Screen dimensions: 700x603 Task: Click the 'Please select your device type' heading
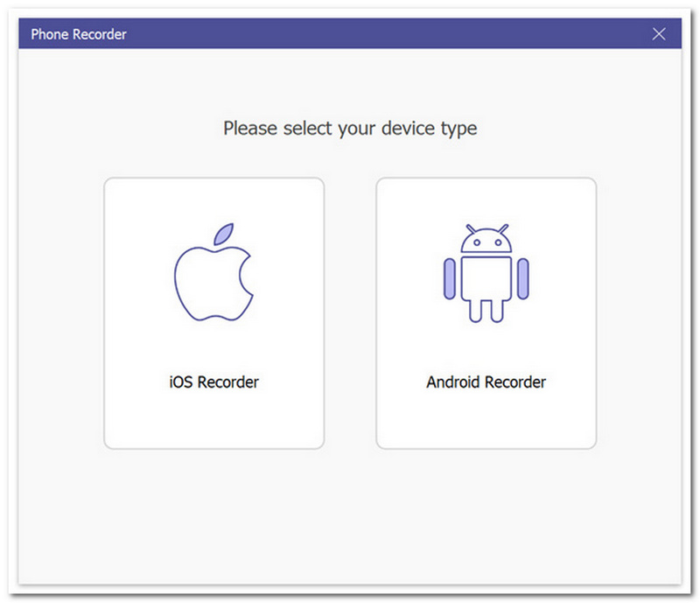click(350, 129)
